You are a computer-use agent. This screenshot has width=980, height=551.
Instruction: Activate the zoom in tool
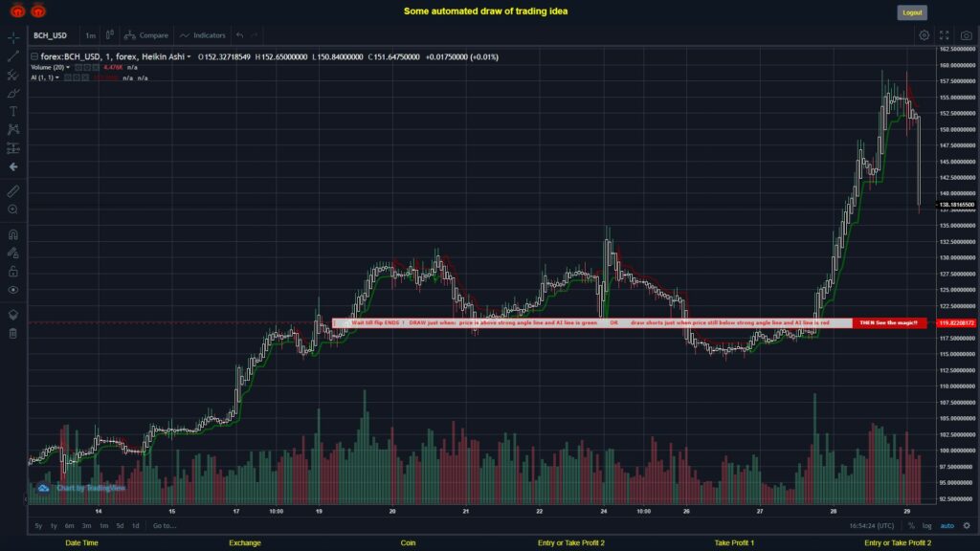point(13,209)
